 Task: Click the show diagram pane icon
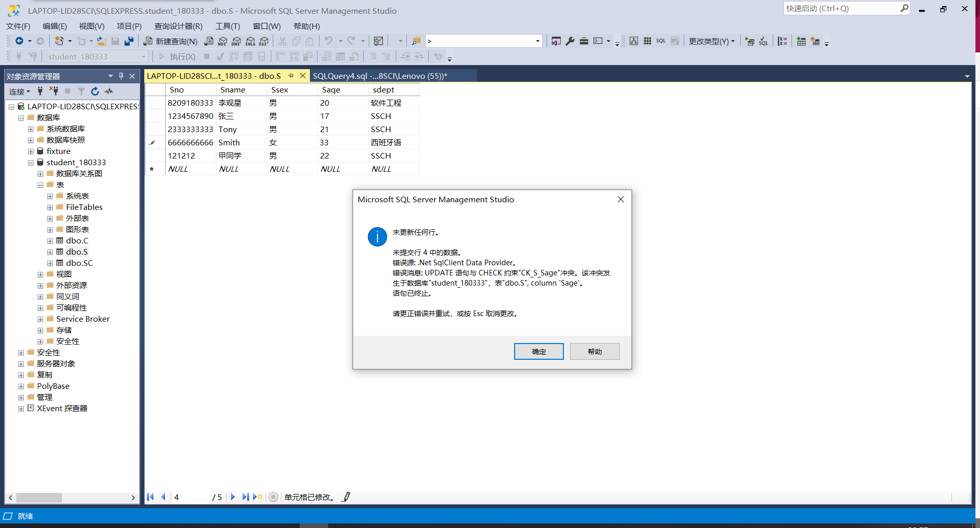[x=634, y=41]
